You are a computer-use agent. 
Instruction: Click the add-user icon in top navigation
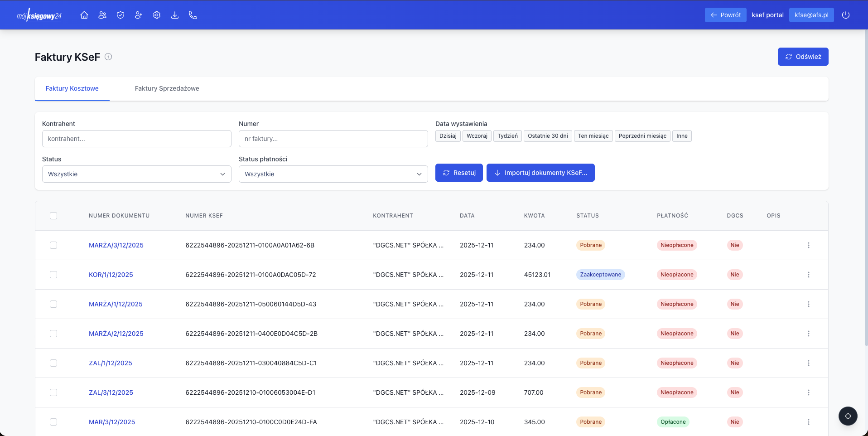pos(138,15)
